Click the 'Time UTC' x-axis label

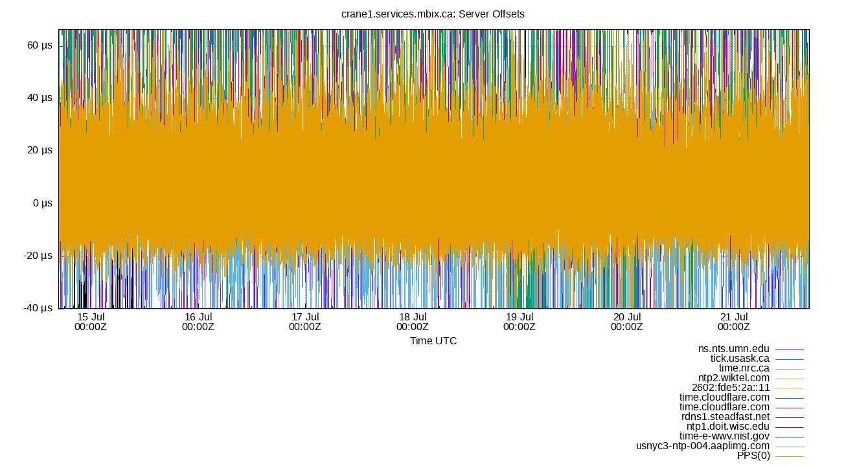click(x=433, y=340)
